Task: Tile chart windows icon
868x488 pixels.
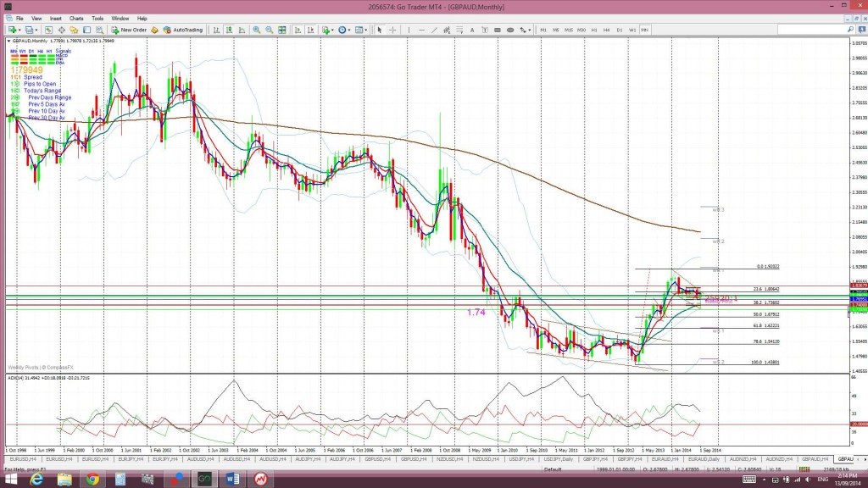Action: pyautogui.click(x=282, y=30)
